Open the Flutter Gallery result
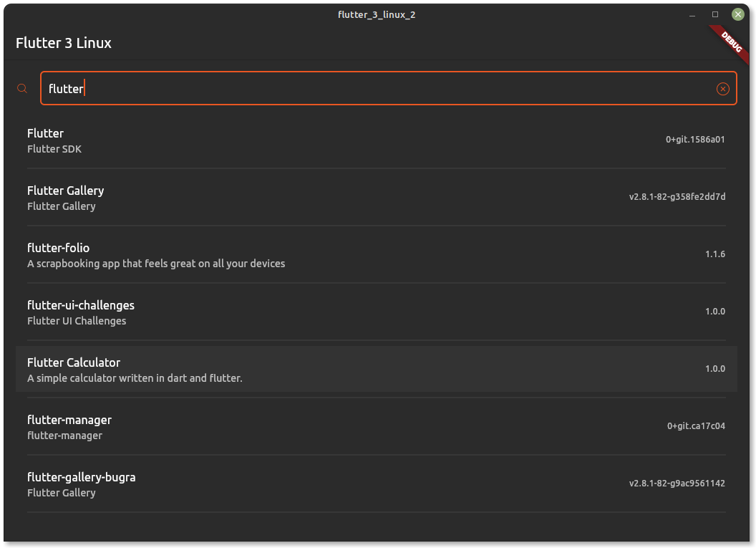Image resolution: width=756 pixels, height=548 pixels. point(376,198)
